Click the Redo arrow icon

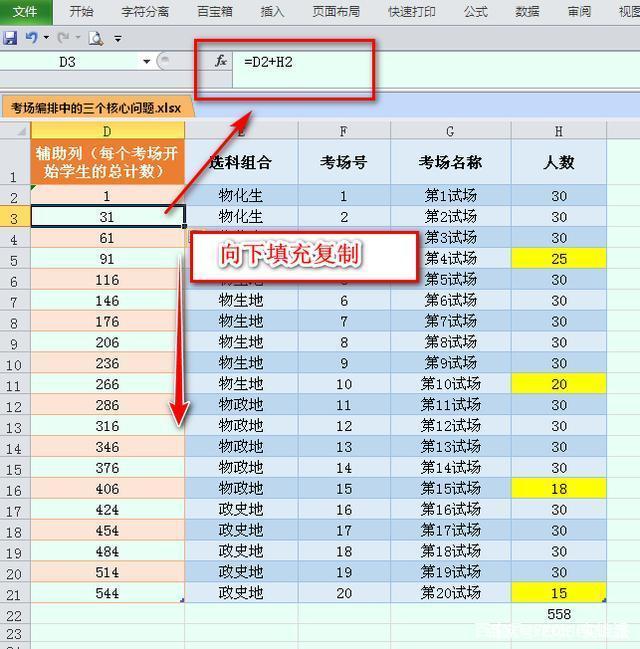click(63, 38)
